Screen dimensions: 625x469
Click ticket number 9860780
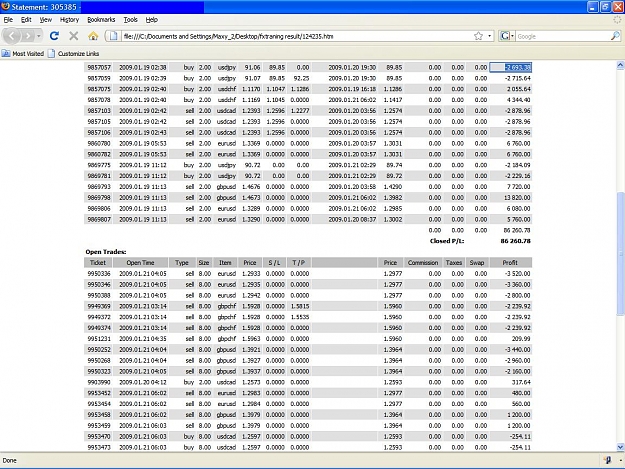(99, 143)
